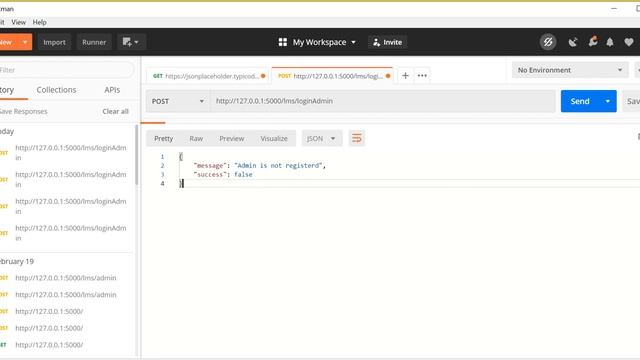This screenshot has height=360, width=640.
Task: Open the satellite capture requests icon
Action: [573, 42]
